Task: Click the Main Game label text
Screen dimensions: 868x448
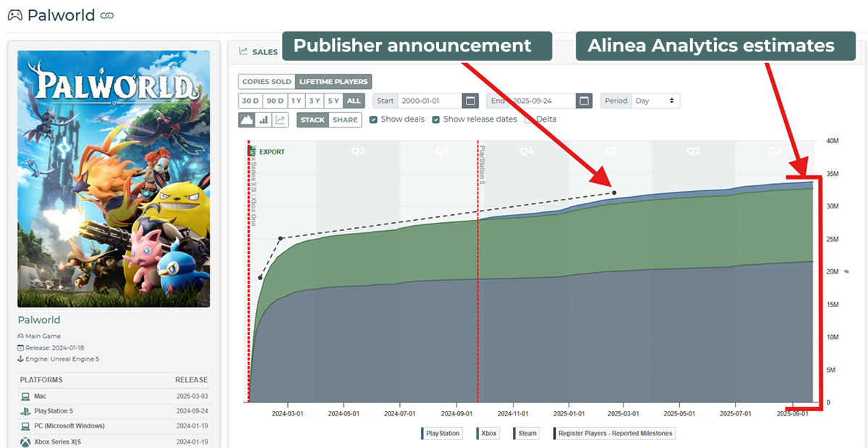Action: (x=43, y=337)
